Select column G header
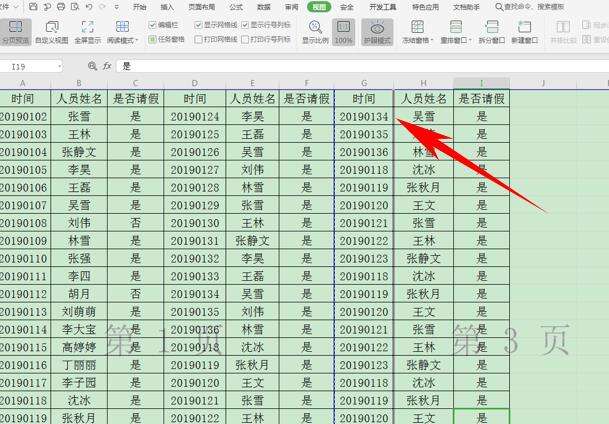 point(364,83)
